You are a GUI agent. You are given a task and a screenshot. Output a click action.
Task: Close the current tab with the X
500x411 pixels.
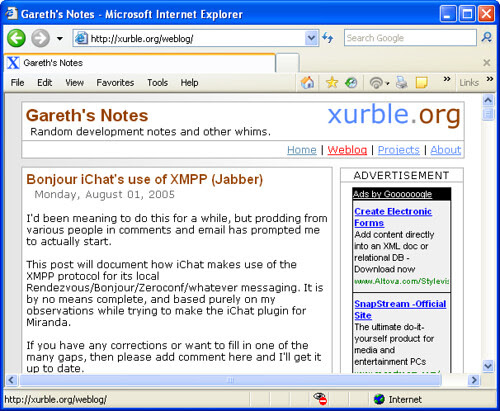click(487, 63)
